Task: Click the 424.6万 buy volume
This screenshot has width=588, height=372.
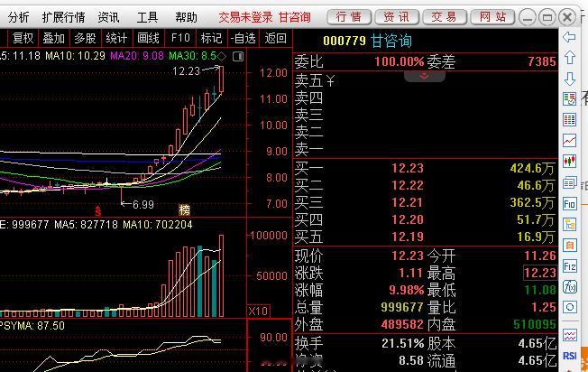Action: tap(532, 169)
